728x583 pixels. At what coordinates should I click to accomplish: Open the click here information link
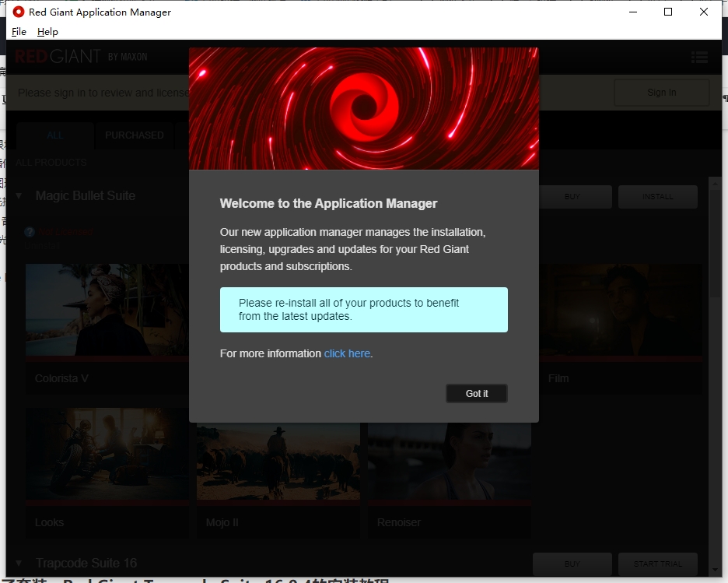347,353
